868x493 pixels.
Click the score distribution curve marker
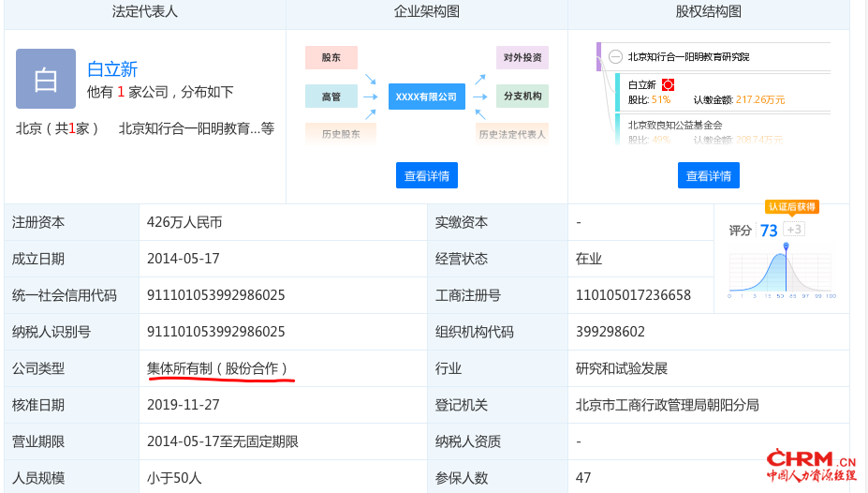tap(786, 246)
